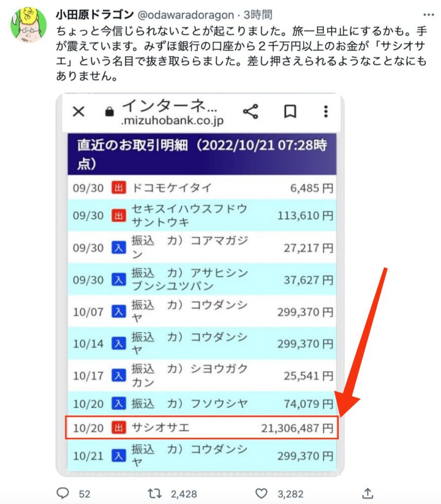Click the red 出 badge beside ドコモケイタイ

point(118,188)
